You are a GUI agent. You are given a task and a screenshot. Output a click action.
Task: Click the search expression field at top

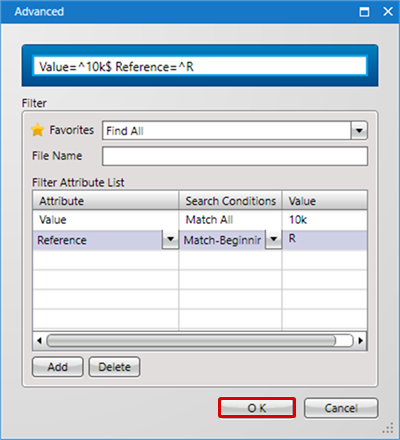point(200,66)
